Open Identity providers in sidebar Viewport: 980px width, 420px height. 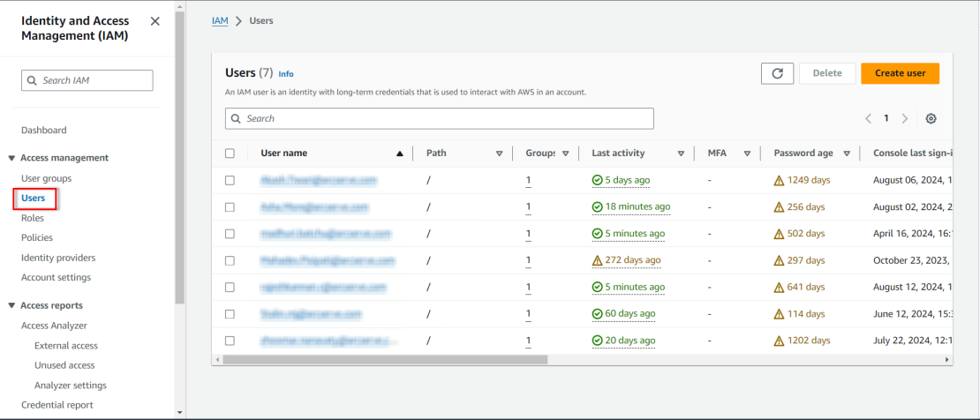coord(58,258)
